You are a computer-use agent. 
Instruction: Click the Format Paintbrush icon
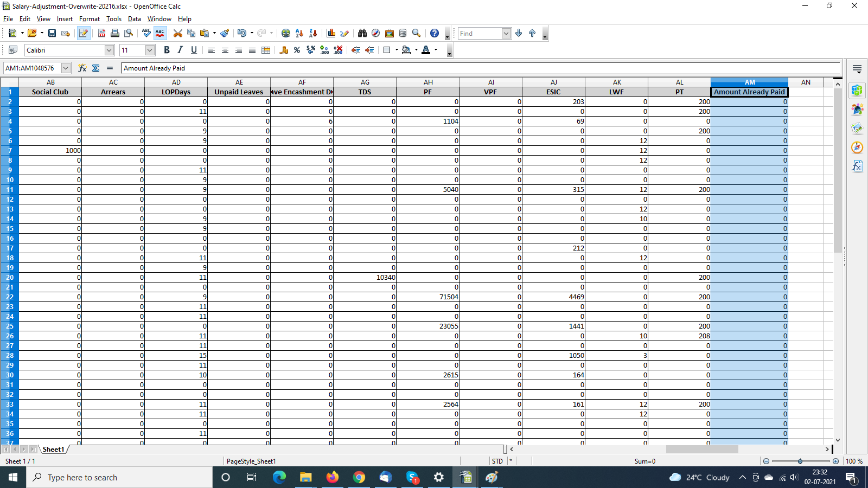[x=225, y=33]
